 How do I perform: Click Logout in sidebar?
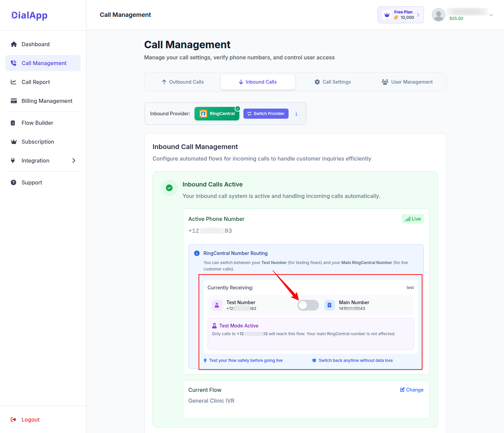30,420
